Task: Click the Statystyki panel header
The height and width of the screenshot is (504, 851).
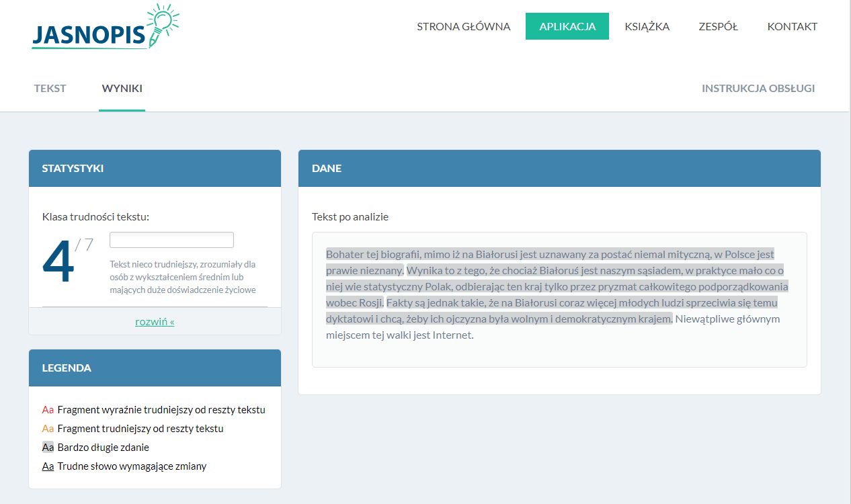Action: [155, 168]
